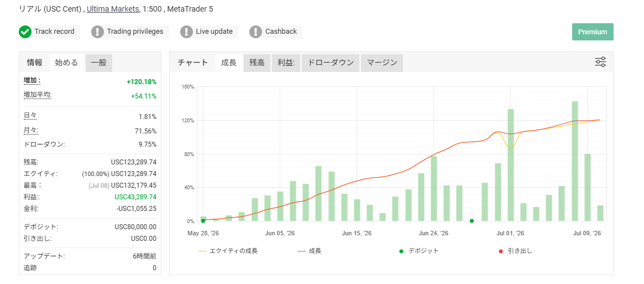The height and width of the screenshot is (284, 644).
Task: Click the 160% y-axis label
Action: coord(188,87)
